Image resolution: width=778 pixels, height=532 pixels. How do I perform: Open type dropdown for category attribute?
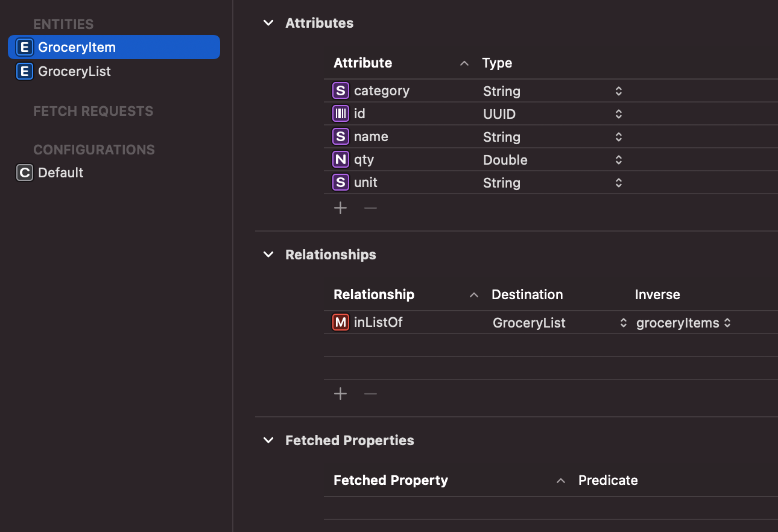pos(618,91)
